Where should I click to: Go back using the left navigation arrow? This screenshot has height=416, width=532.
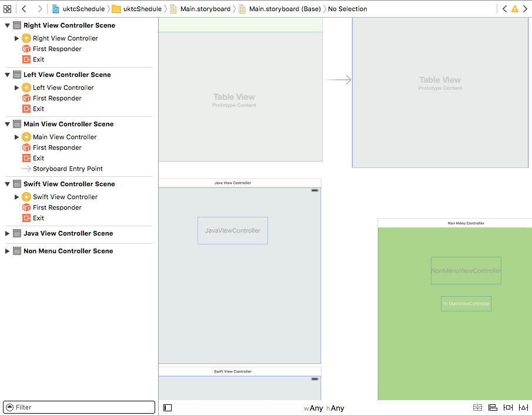(x=24, y=9)
